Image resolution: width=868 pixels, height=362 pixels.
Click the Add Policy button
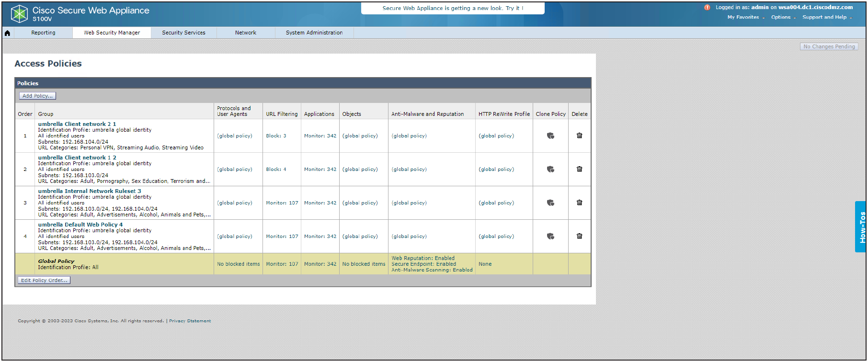37,96
